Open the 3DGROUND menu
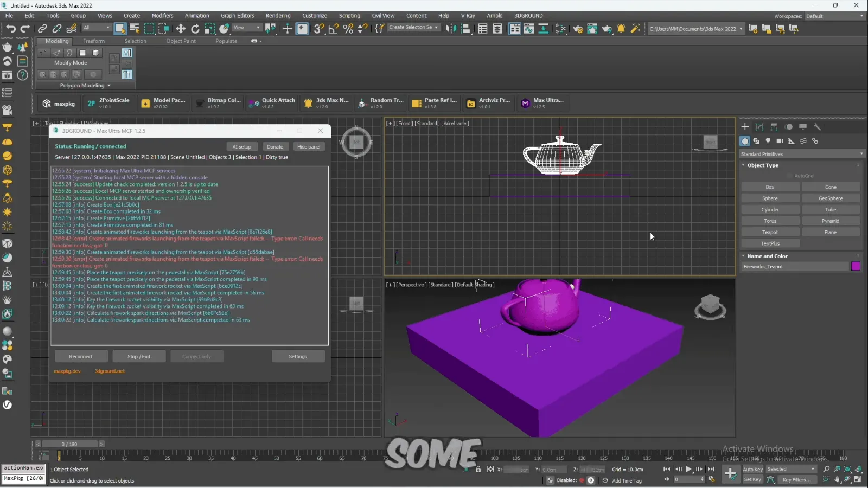Image resolution: width=868 pixels, height=488 pixels. [x=528, y=16]
